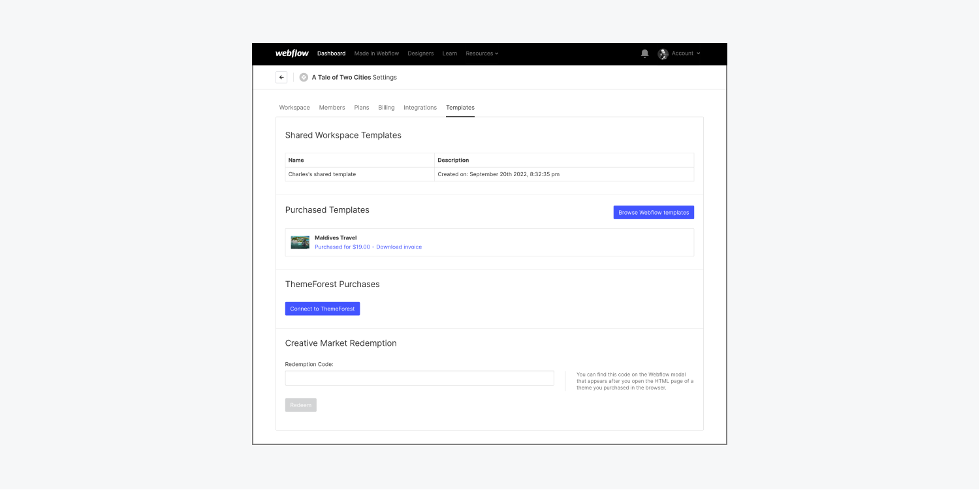Screen dimensions: 980x490
Task: Open the Account dropdown menu
Action: coord(686,54)
